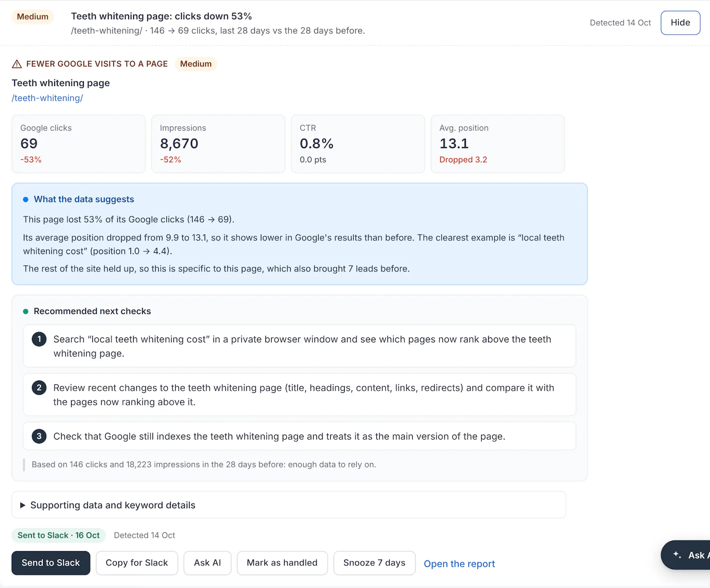Image resolution: width=710 pixels, height=588 pixels.
Task: Select the Avg. position metric card
Action: [497, 144]
